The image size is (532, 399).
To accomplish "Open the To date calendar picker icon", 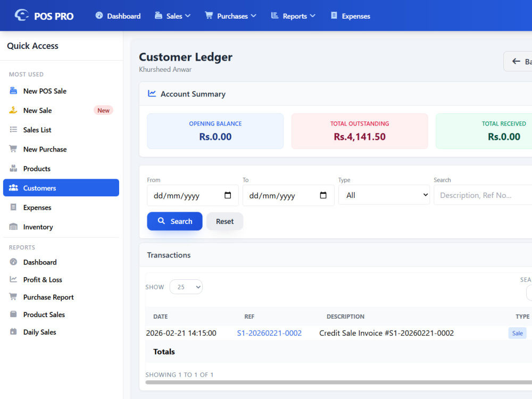I will pyautogui.click(x=323, y=195).
